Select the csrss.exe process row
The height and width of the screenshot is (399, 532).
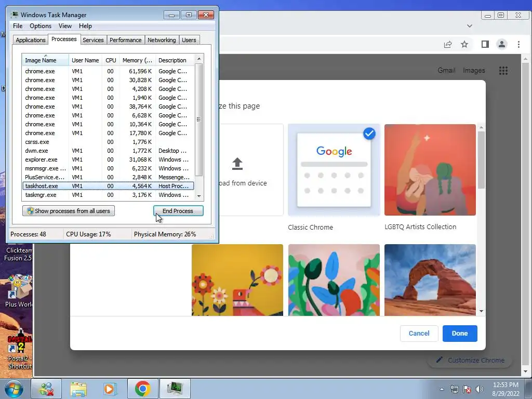click(108, 142)
